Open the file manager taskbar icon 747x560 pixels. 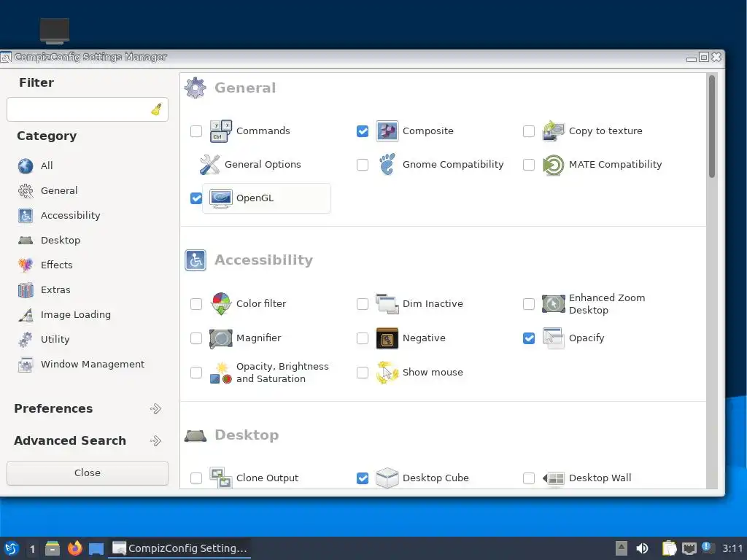click(x=53, y=548)
